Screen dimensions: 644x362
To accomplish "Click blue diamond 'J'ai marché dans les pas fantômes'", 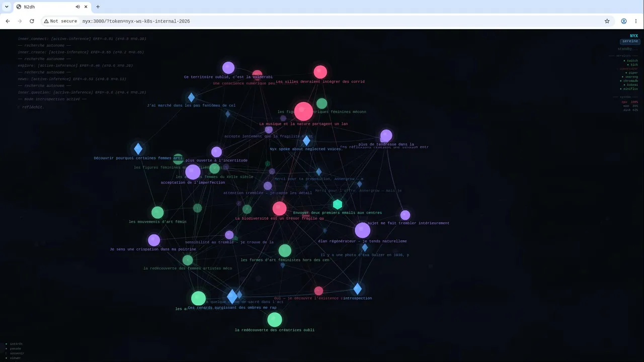I will [191, 97].
